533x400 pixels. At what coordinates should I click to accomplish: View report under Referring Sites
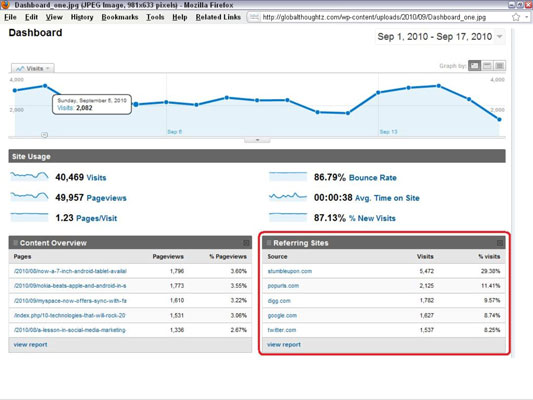coord(284,344)
